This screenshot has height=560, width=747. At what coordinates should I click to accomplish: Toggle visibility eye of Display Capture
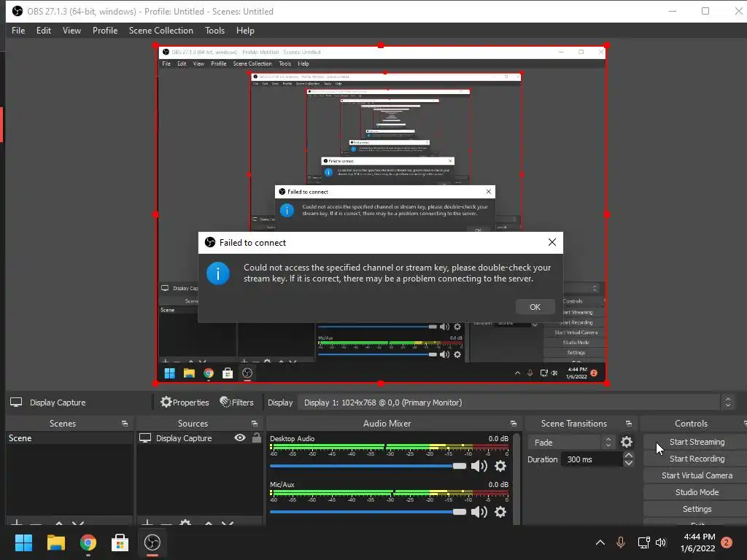[x=240, y=437]
